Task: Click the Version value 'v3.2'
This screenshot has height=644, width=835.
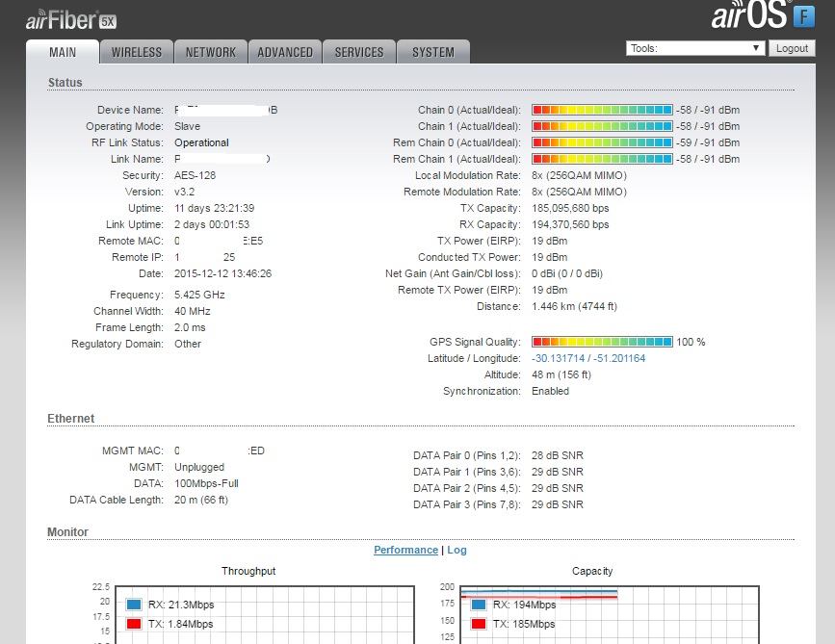Action: [184, 192]
